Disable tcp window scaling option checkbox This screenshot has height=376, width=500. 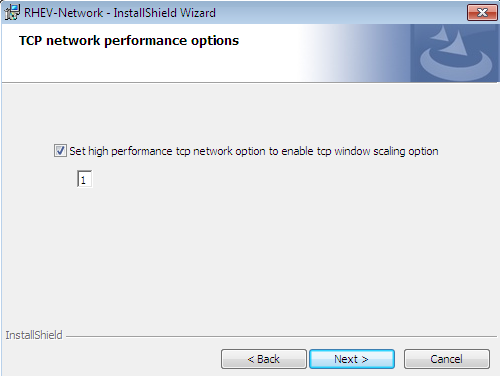pyautogui.click(x=60, y=151)
